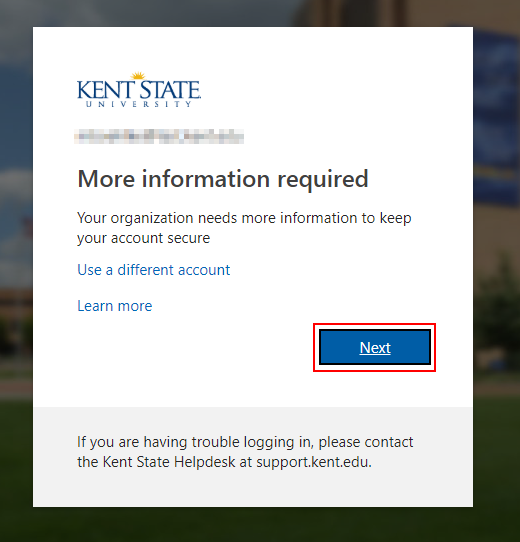Viewport: 520px width, 542px height.
Task: Click the Next button
Action: (375, 347)
